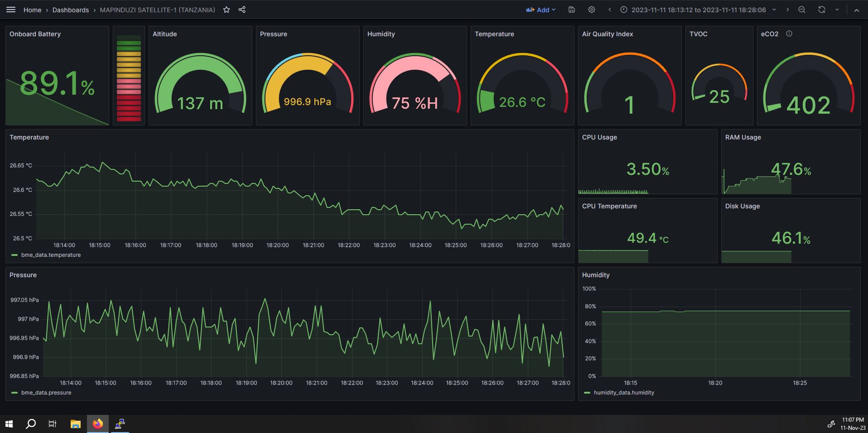This screenshot has height=433, width=868.
Task: Toggle humidity_data.humidity series in legend
Action: click(x=623, y=393)
